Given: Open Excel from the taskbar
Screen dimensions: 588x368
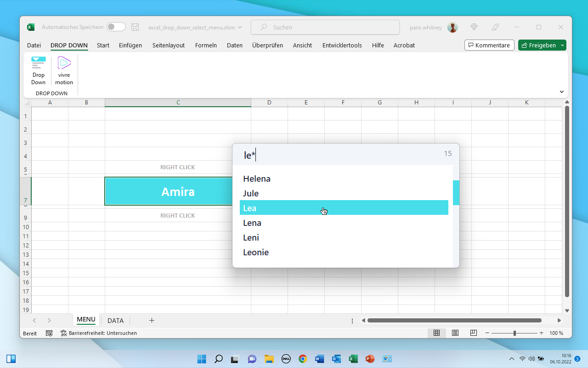Looking at the screenshot, I should pyautogui.click(x=353, y=358).
